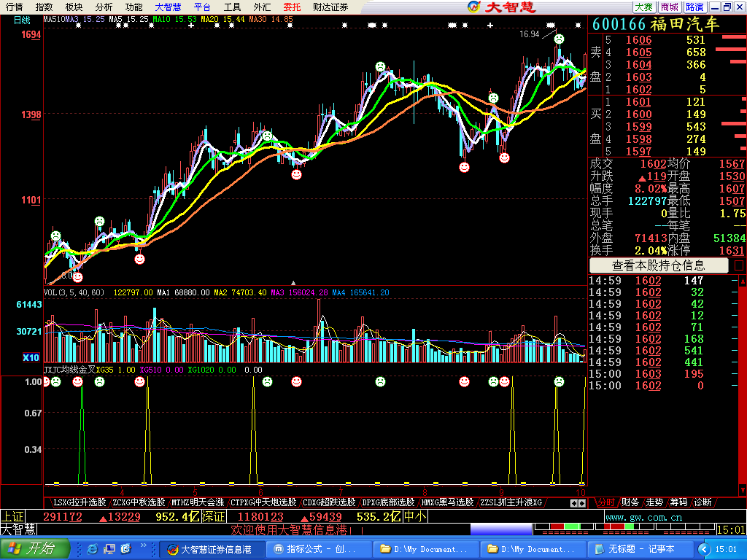Screen dimensions: 747x560
Task: Launch Internet Explorer from quick launch
Action: pos(93,549)
